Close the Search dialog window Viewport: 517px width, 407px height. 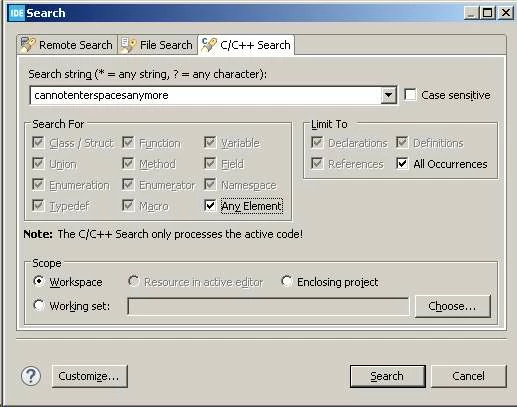[506, 13]
